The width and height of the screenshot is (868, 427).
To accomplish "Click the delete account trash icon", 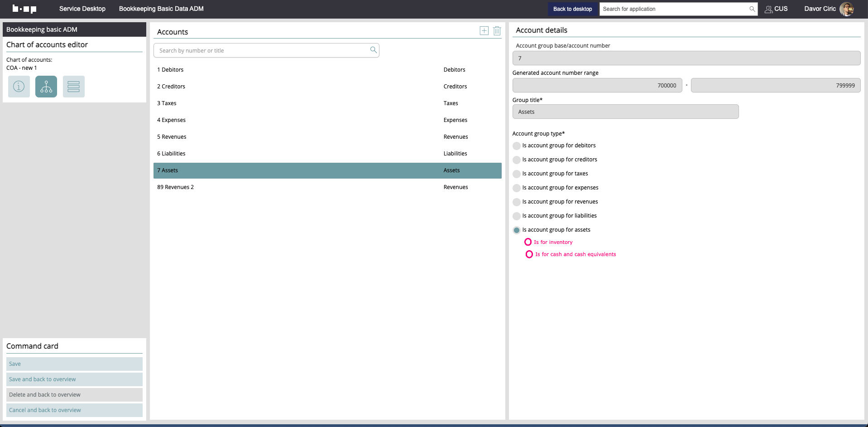I will tap(497, 31).
